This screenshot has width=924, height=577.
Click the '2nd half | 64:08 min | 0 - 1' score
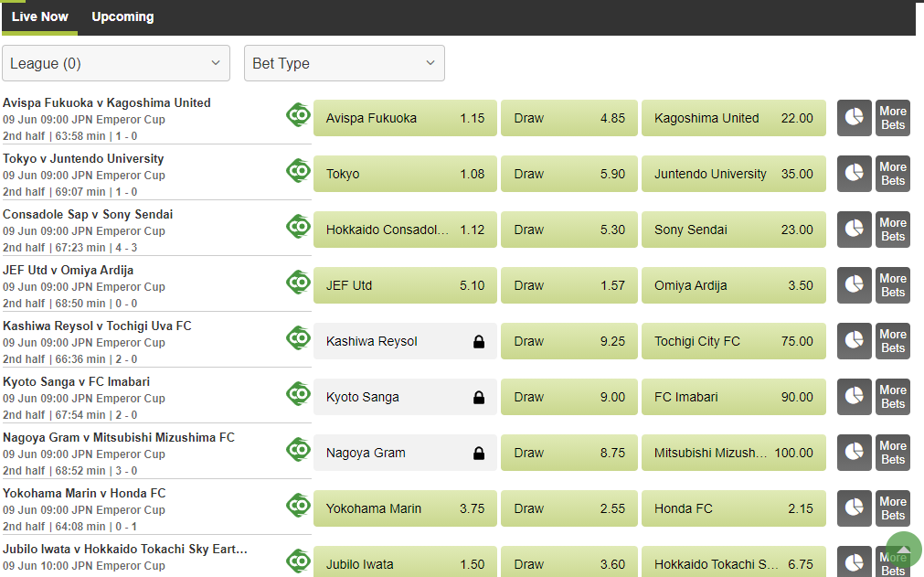click(x=70, y=527)
